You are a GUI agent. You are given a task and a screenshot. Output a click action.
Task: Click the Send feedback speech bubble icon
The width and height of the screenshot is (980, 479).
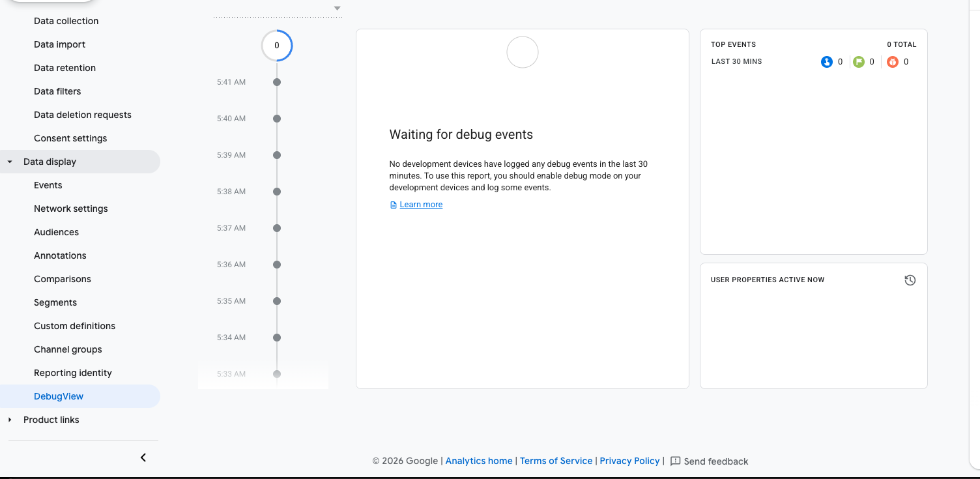pos(675,461)
